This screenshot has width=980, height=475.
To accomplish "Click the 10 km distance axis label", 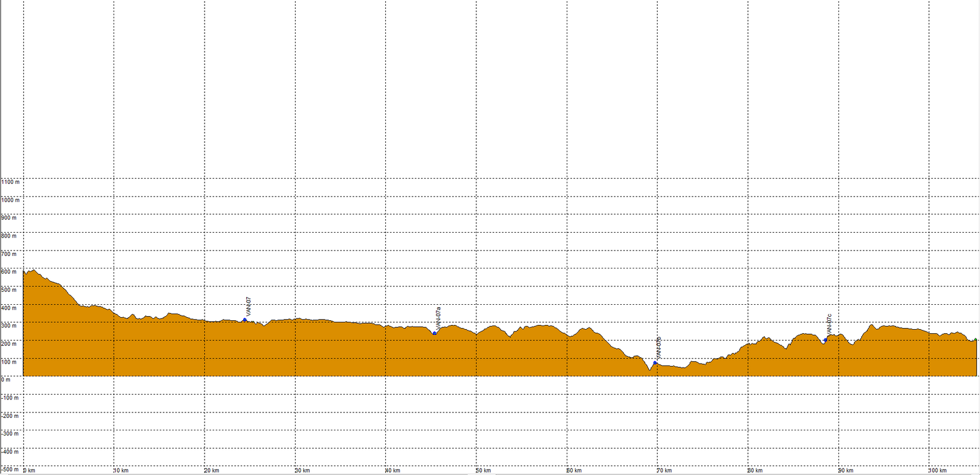I will point(121,471).
